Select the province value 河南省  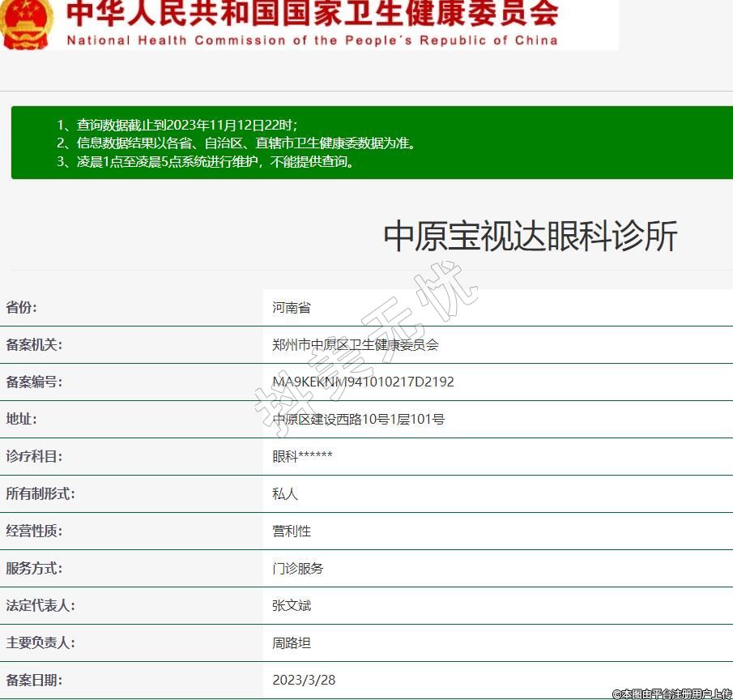[291, 308]
